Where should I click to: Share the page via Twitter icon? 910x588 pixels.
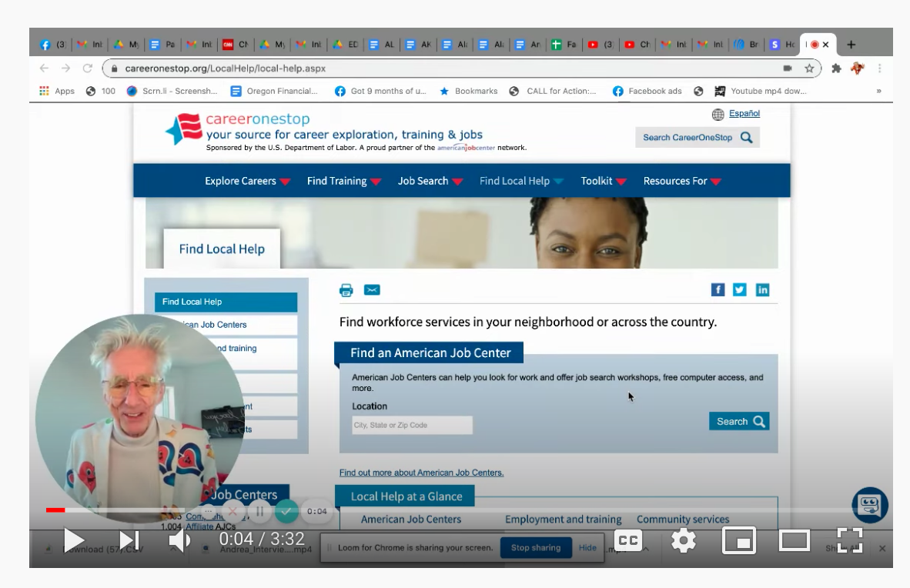740,289
